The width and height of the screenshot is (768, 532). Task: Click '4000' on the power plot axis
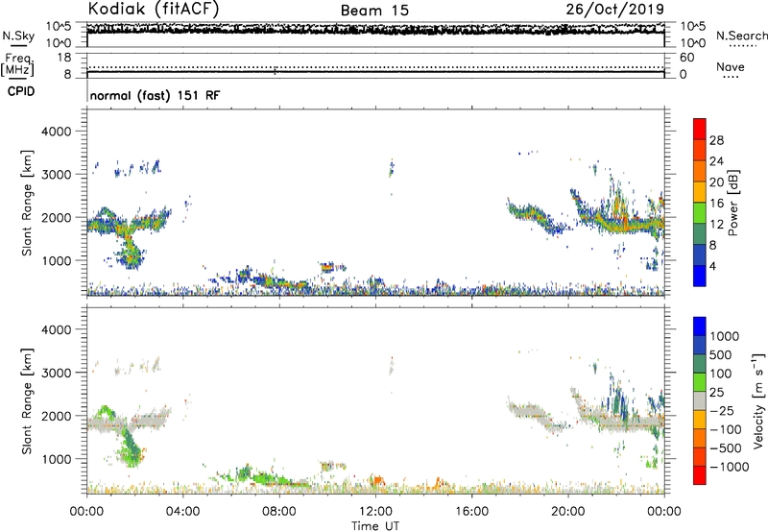pyautogui.click(x=56, y=132)
